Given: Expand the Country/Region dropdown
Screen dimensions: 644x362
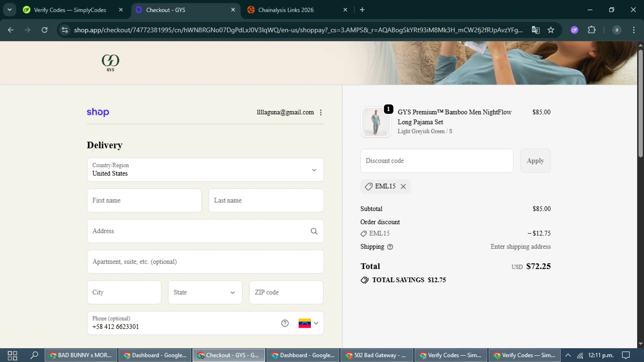Looking at the screenshot, I should tap(205, 170).
